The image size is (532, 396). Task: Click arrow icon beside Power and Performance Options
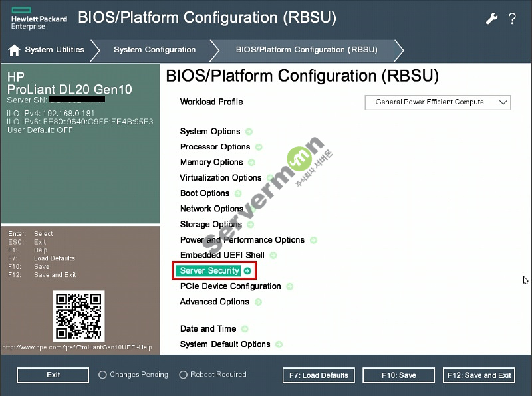coord(313,240)
